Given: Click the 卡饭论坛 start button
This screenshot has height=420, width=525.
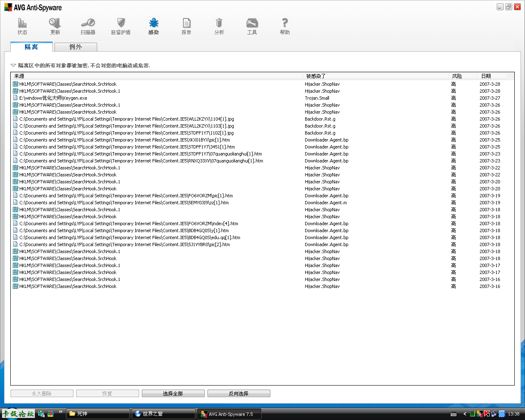Looking at the screenshot, I should point(18,414).
